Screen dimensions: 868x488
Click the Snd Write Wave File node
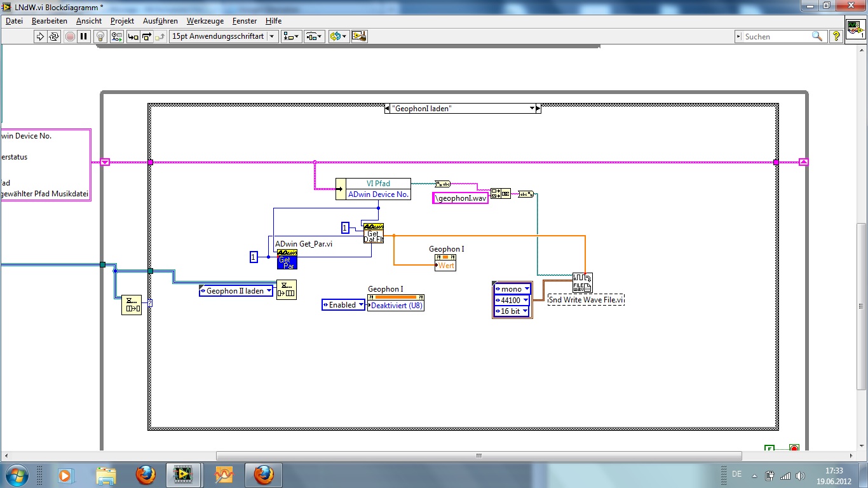(x=582, y=282)
